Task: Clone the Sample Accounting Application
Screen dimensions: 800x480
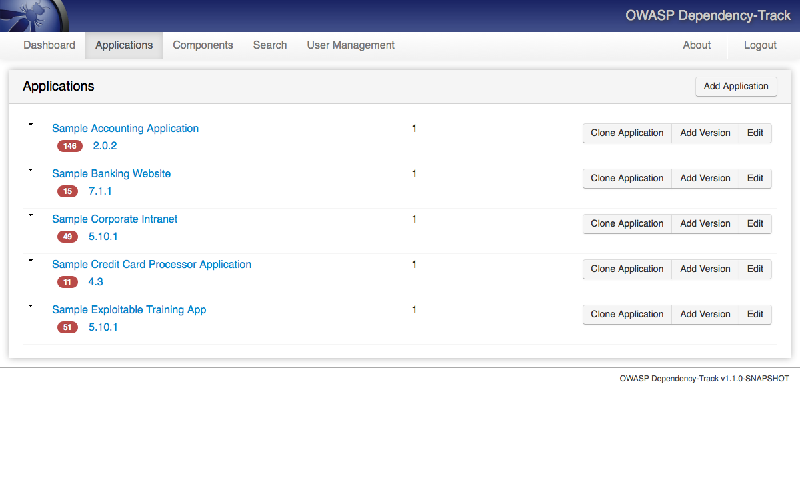Action: pyautogui.click(x=627, y=133)
